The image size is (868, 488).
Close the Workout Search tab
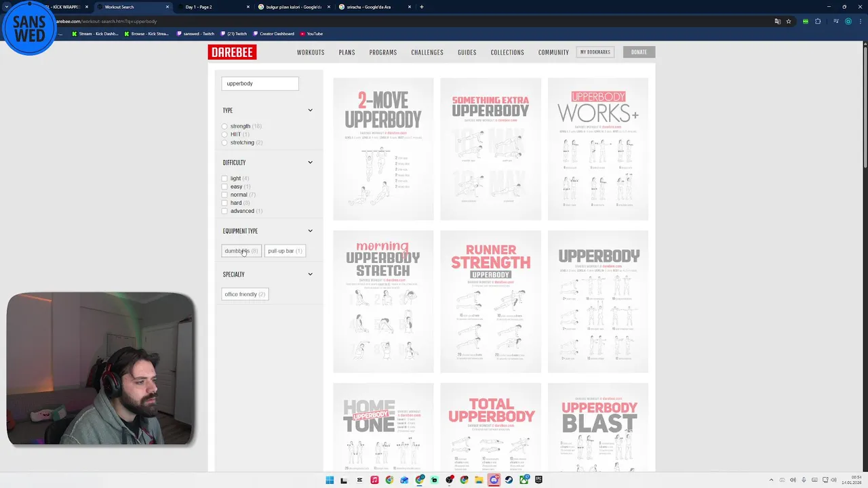167,7
